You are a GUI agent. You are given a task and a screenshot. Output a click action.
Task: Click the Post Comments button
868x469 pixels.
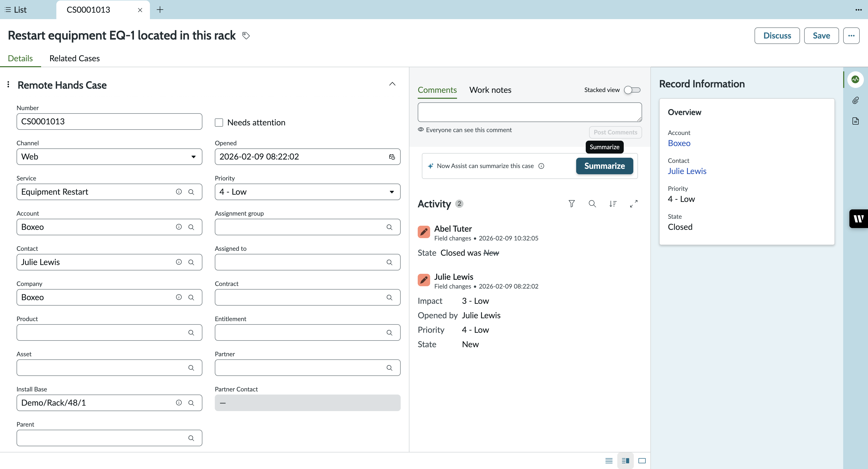tap(615, 132)
